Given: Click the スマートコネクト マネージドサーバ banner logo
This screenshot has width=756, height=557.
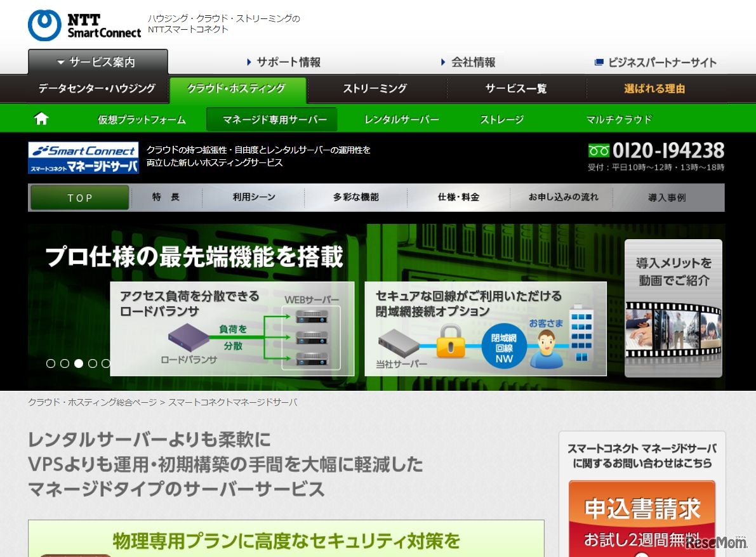Looking at the screenshot, I should 83,157.
